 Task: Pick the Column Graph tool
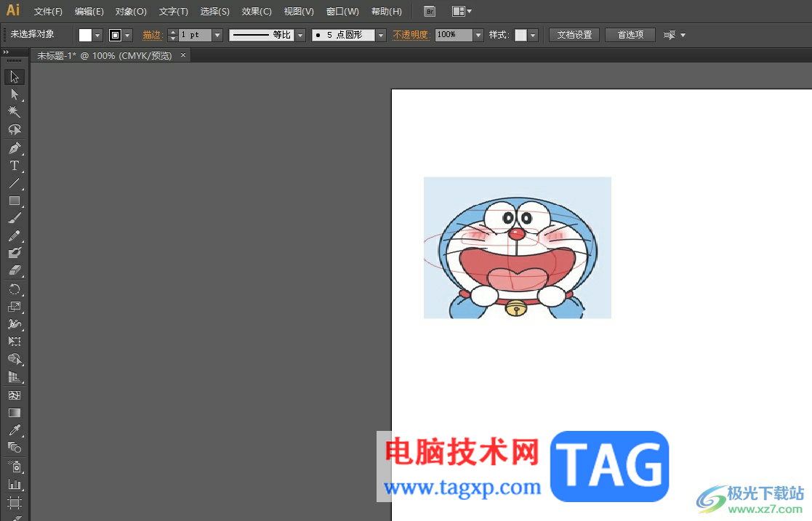click(15, 485)
